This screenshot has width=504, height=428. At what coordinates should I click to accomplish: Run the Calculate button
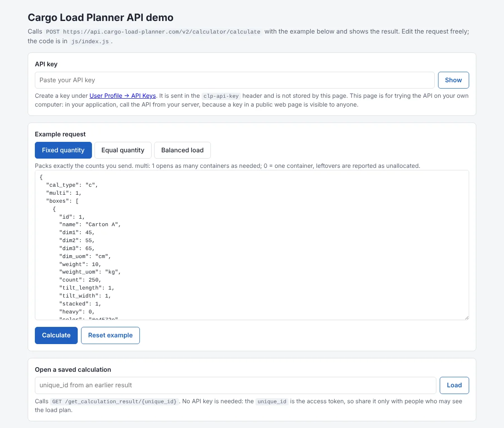(56, 335)
